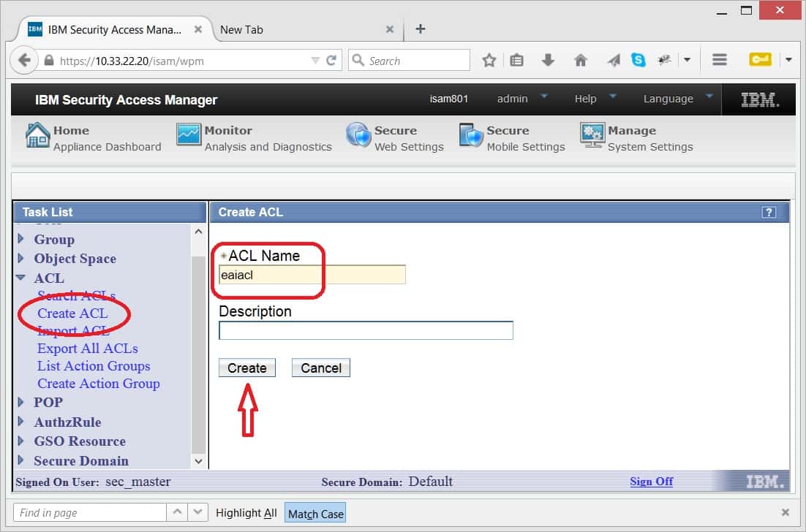Open the Secure Mobile Settings icon
The width and height of the screenshot is (806, 532).
472,136
